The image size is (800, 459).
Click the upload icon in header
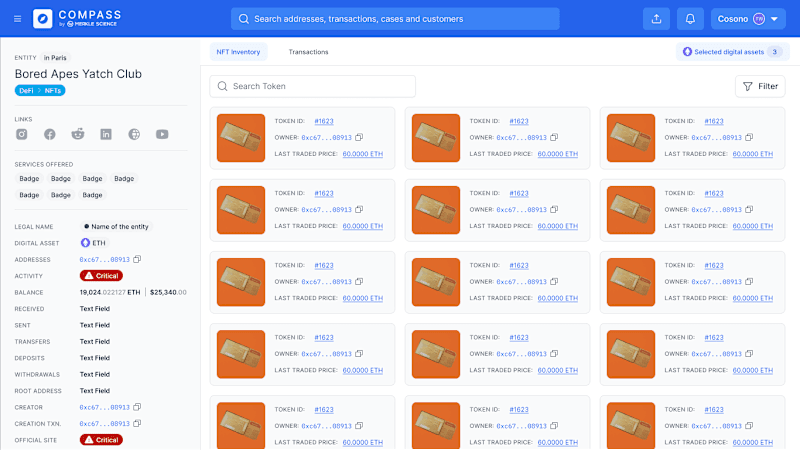coord(656,19)
